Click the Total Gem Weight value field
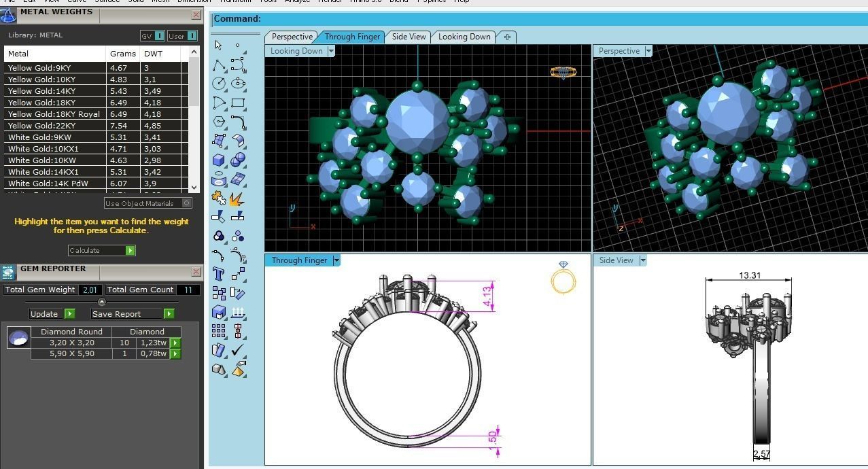 89,290
